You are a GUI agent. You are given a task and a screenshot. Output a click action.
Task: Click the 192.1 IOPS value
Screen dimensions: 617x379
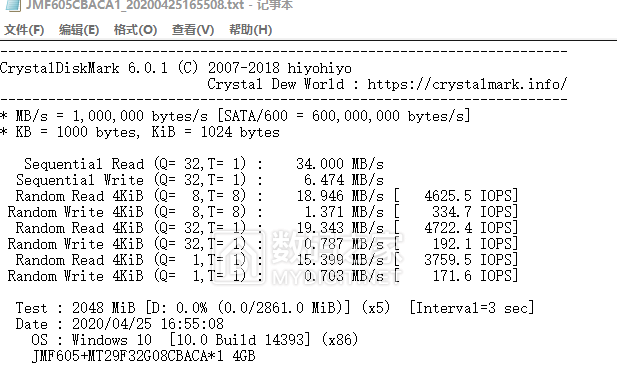click(474, 244)
